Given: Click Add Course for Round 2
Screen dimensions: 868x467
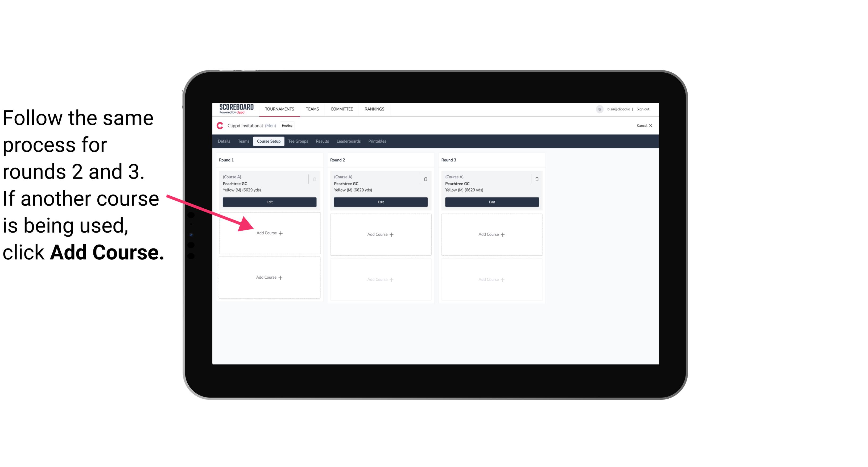Looking at the screenshot, I should click(380, 234).
